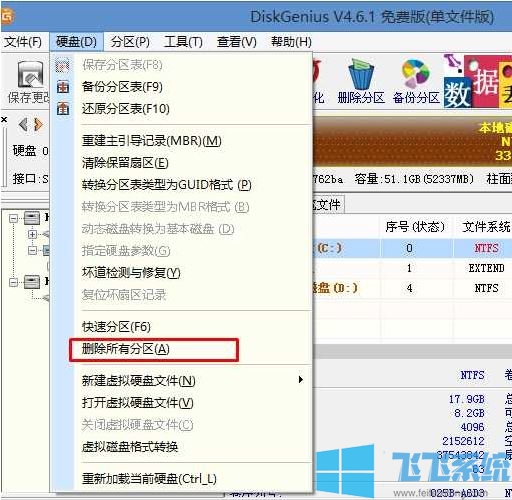Select the (C:) partition row

[x=413, y=248]
